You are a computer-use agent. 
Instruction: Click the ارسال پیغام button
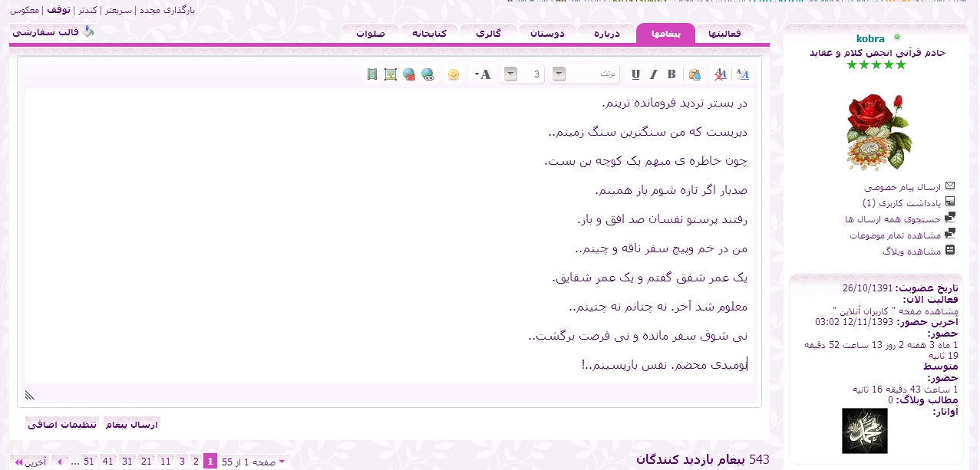coord(132,424)
